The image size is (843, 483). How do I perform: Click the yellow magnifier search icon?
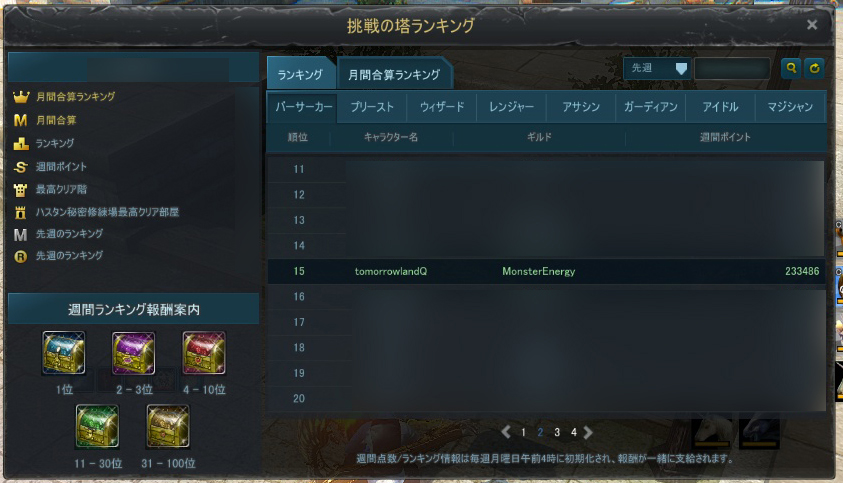tap(791, 68)
